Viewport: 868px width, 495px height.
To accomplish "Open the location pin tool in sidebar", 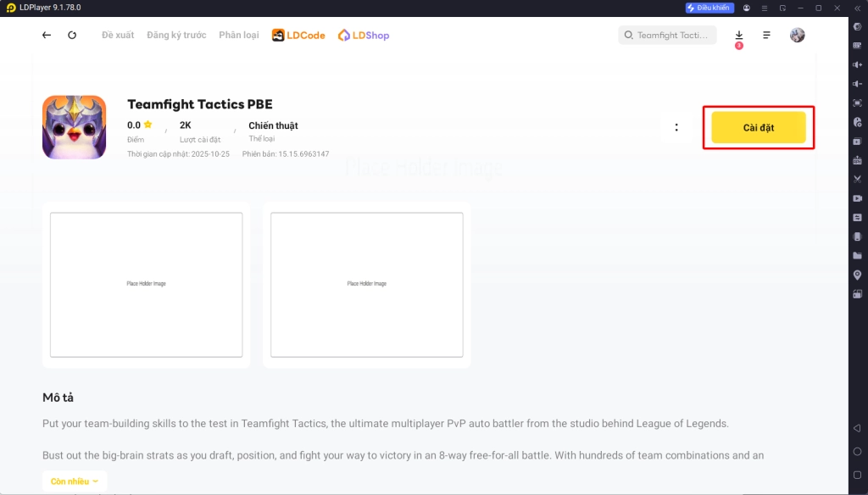I will tap(857, 275).
